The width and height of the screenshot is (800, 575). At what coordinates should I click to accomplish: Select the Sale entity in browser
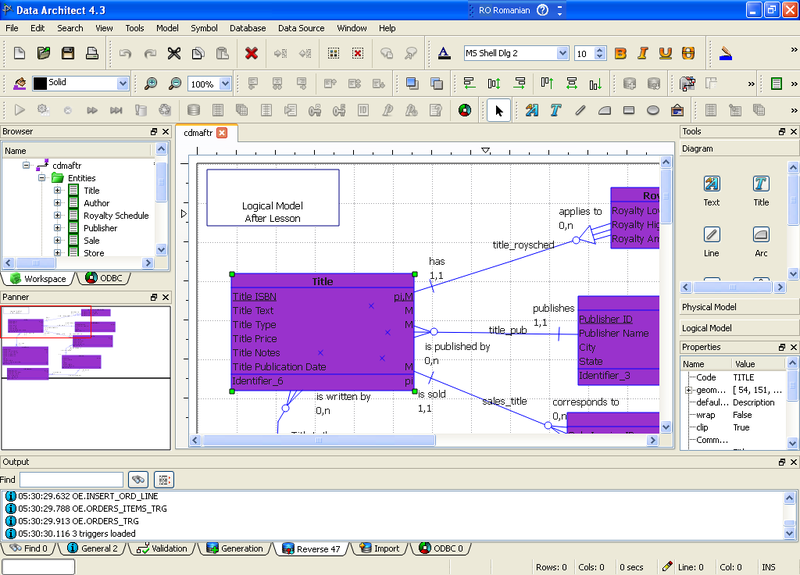click(x=91, y=240)
